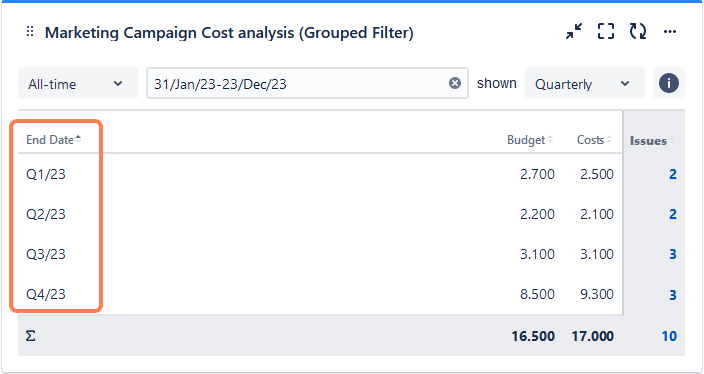Click the sum sigma symbol

pyautogui.click(x=30, y=336)
